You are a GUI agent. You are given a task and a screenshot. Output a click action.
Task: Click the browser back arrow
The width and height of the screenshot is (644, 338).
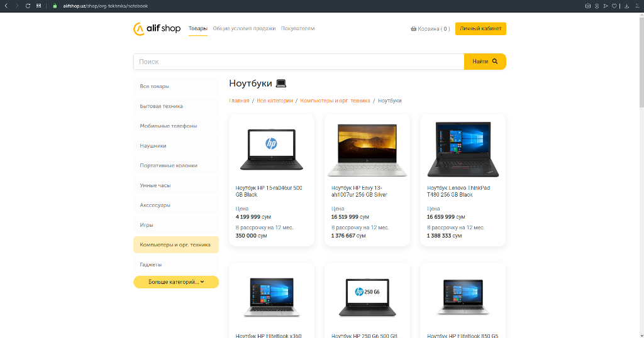7,6
